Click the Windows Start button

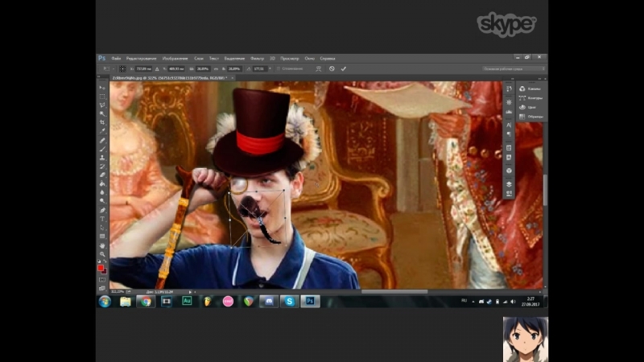[x=105, y=301]
